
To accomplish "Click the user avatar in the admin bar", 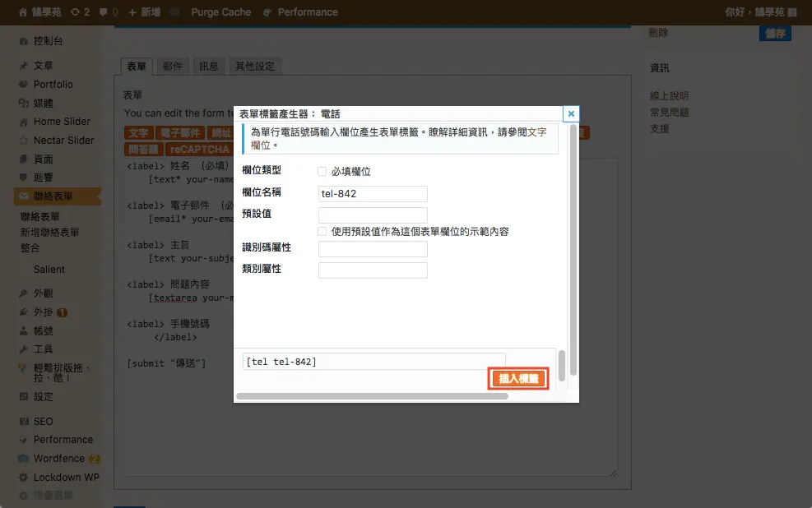I will 792,12.
